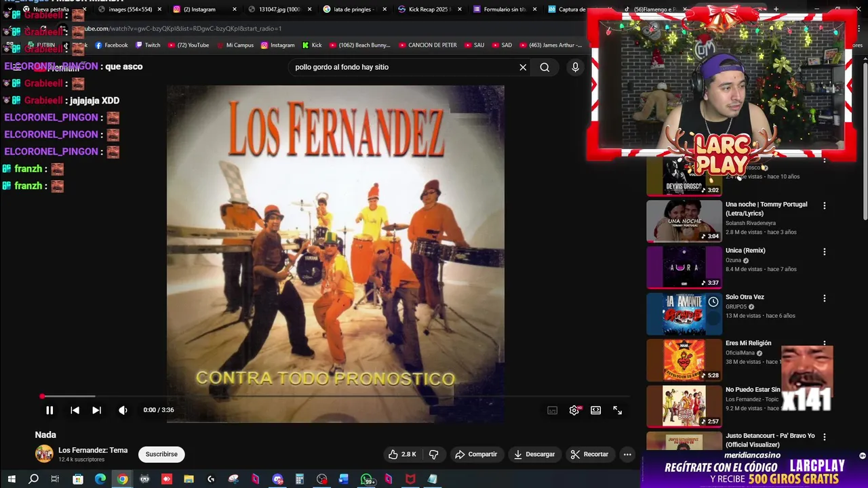Skip to the next track

click(x=96, y=410)
